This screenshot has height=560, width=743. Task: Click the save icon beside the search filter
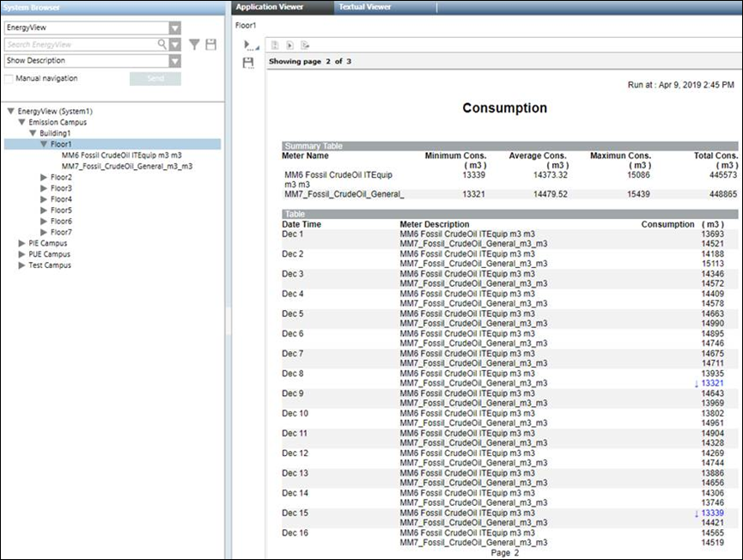[x=210, y=45]
